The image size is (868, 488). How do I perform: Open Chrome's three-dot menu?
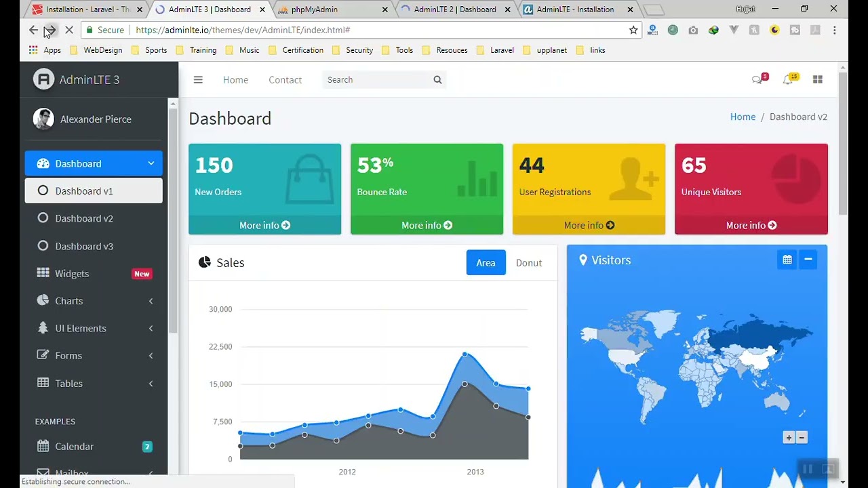pyautogui.click(x=835, y=30)
